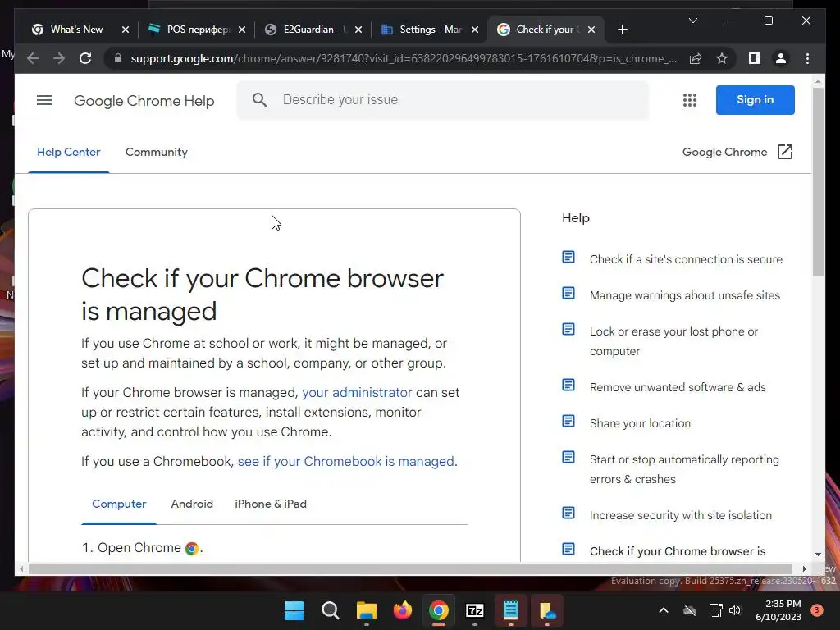
Task: Open Start or stop automatically reporting errors
Action: (684, 469)
